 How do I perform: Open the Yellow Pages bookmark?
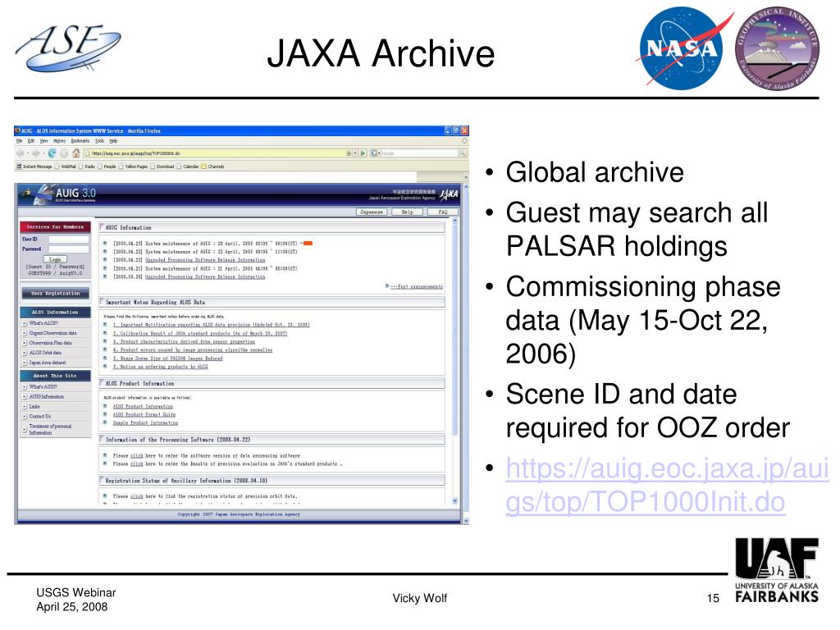tap(133, 167)
